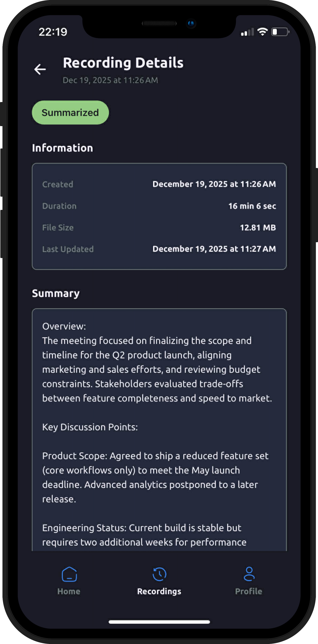Tap the Last Updated timestamp
The image size is (318, 644).
214,249
